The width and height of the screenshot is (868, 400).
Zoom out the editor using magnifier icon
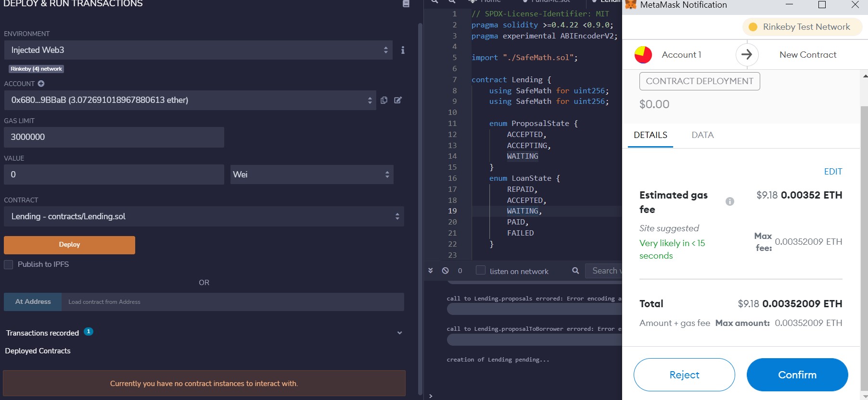[x=434, y=1]
